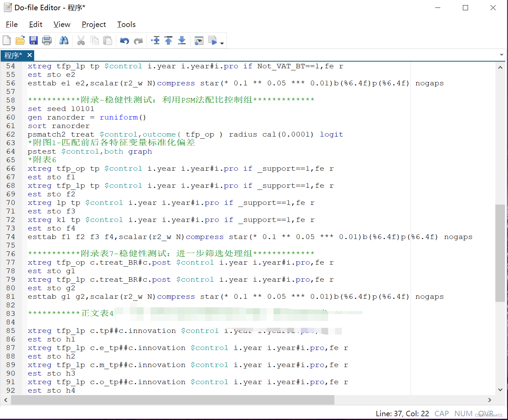Copy selected text
The width and height of the screenshot is (508, 420).
[94, 41]
